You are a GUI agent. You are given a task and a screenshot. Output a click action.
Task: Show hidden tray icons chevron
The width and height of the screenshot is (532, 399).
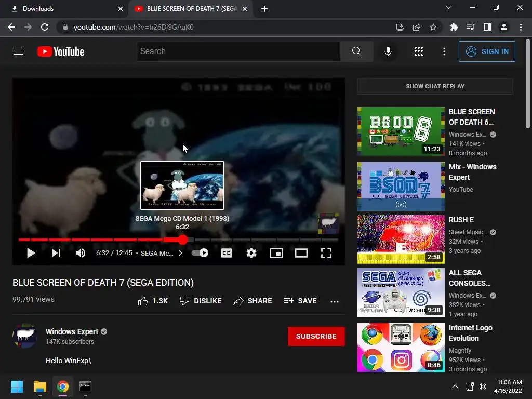pyautogui.click(x=455, y=387)
